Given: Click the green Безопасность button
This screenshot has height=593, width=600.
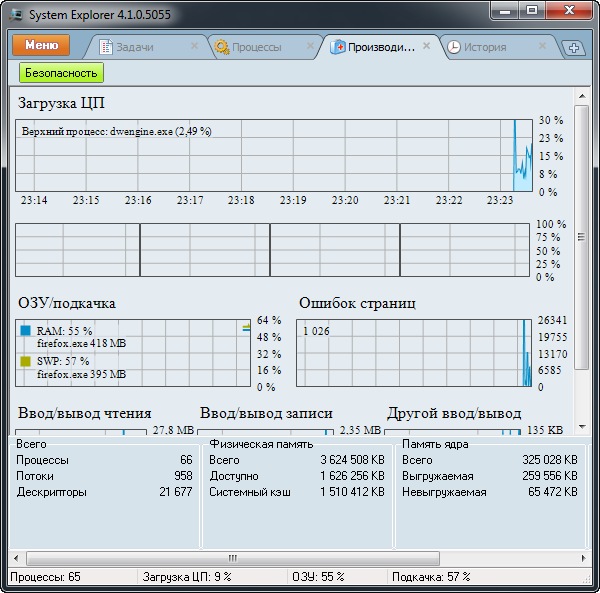Looking at the screenshot, I should click(61, 73).
